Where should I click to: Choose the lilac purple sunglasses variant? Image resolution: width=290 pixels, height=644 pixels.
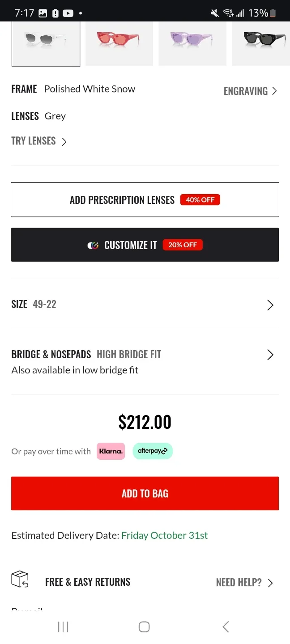192,40
